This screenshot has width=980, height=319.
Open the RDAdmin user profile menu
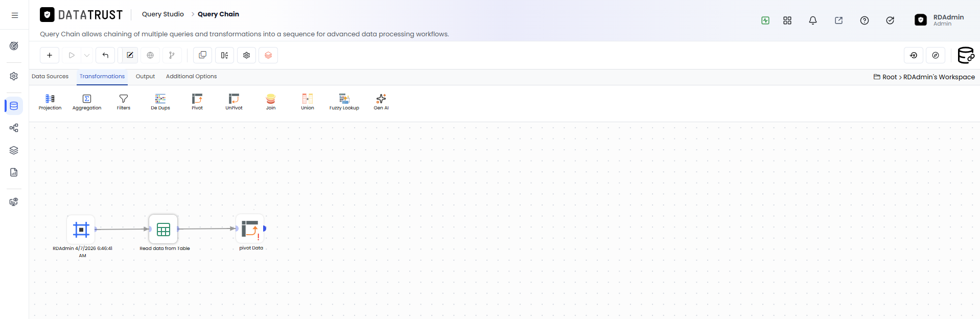940,20
